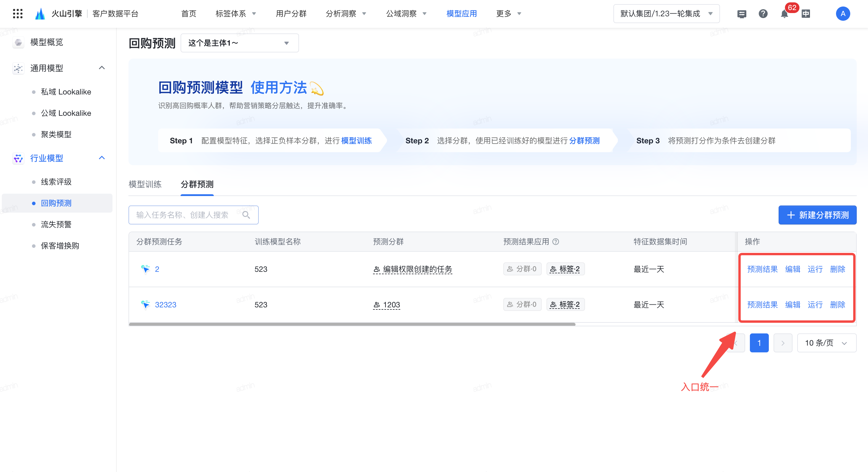Open 回购预测 in sidebar
The width and height of the screenshot is (868, 472).
click(x=56, y=203)
